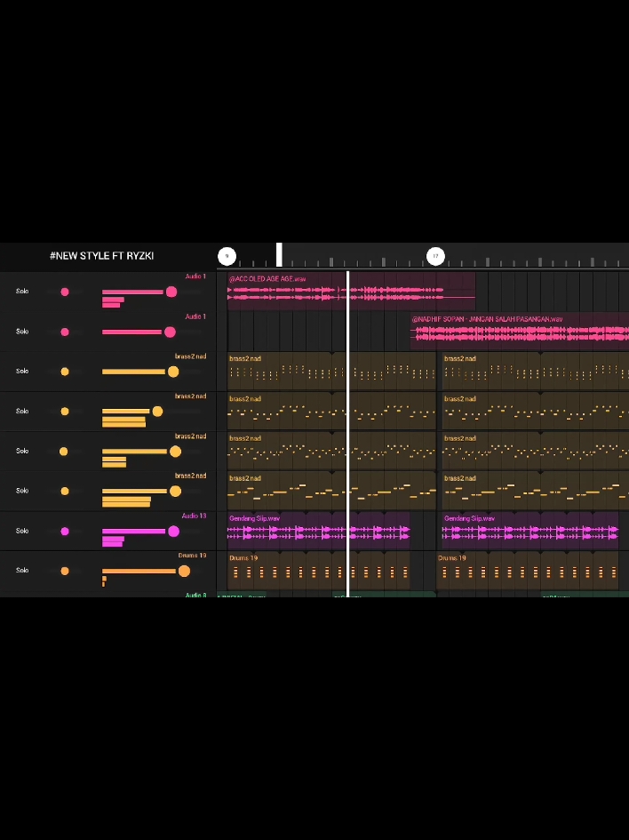Solo the Audio 1 track holding ACC OLED AGE AGE.wav
The height and width of the screenshot is (840, 629).
tap(22, 292)
